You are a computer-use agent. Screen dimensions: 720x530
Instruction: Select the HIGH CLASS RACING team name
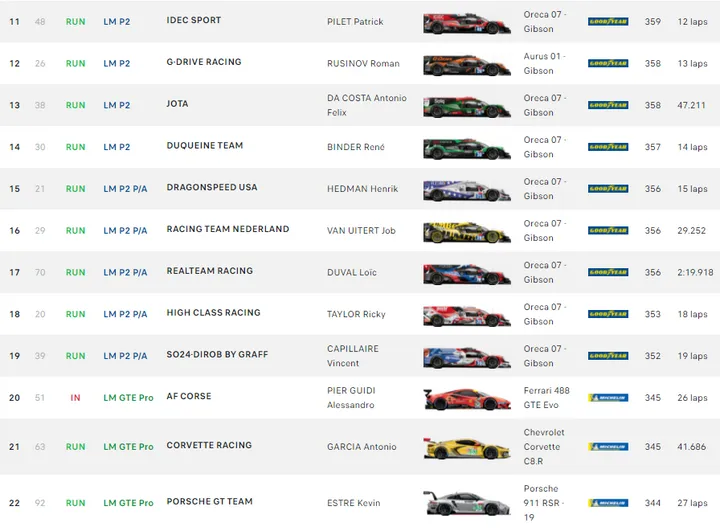(x=214, y=313)
